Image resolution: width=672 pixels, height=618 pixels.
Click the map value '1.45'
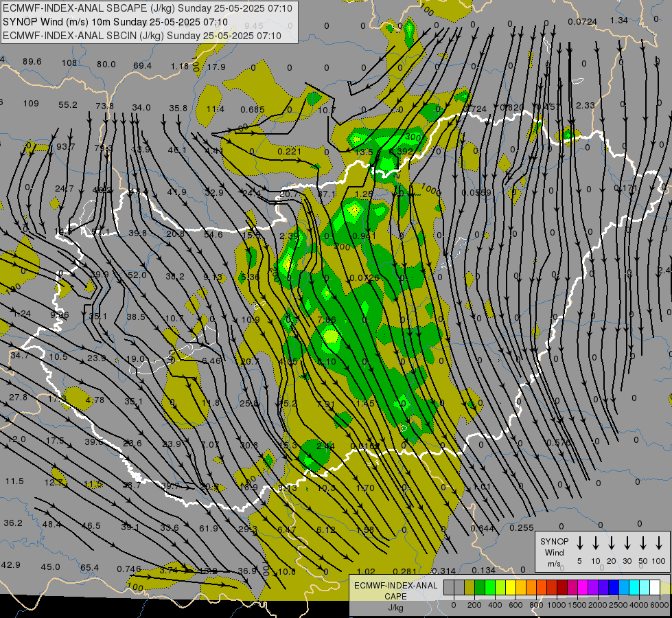[x=365, y=403]
